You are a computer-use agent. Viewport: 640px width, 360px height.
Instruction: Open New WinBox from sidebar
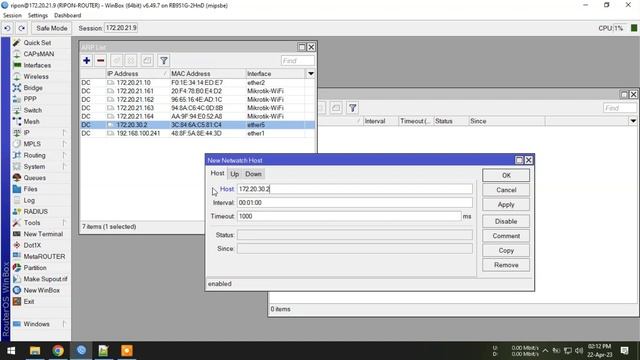coord(41,290)
